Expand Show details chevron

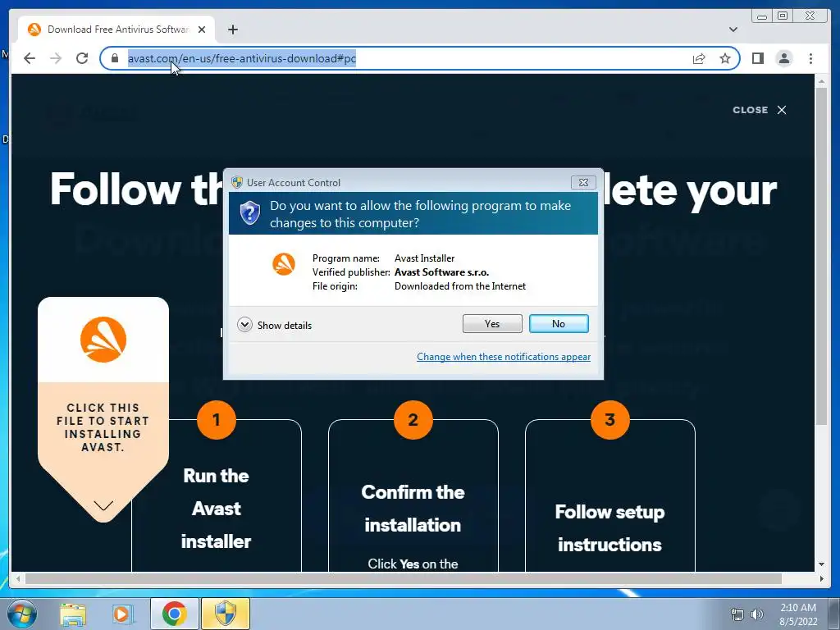(x=244, y=325)
